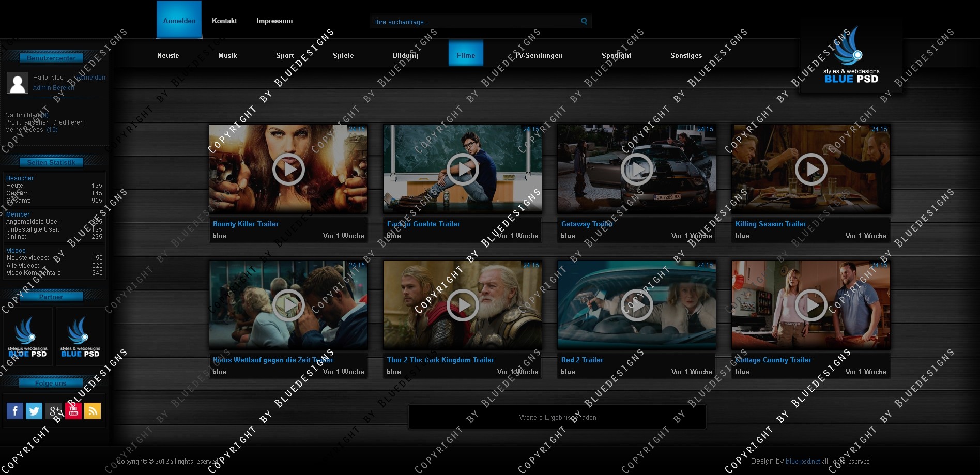Open the YouTube social icon
The width and height of the screenshot is (980, 475).
pyautogui.click(x=73, y=411)
